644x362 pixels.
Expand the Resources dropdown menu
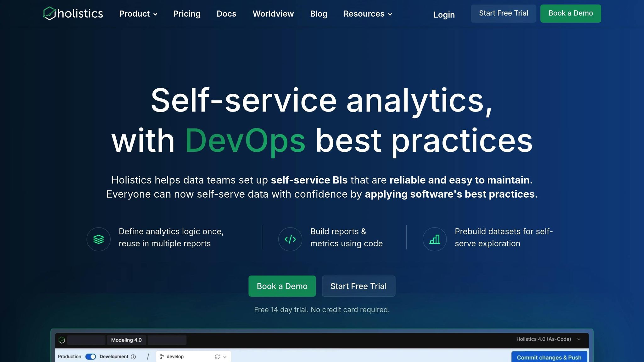click(x=367, y=14)
